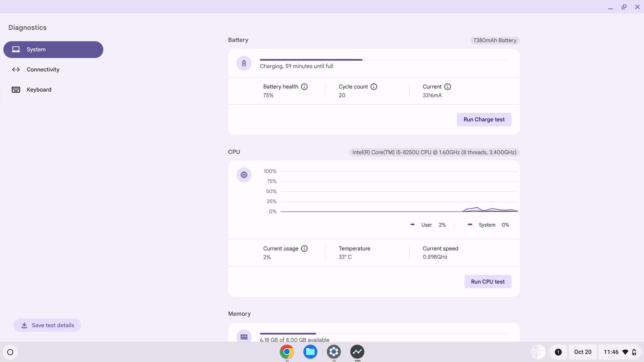This screenshot has width=644, height=362.
Task: Start the CPU test
Action: (487, 282)
